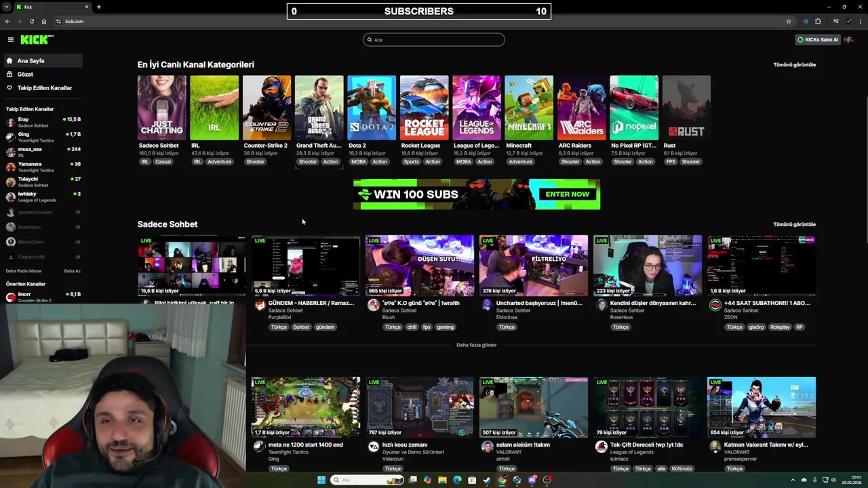Open imorr recommended channel
The height and width of the screenshot is (488, 868).
42,297
